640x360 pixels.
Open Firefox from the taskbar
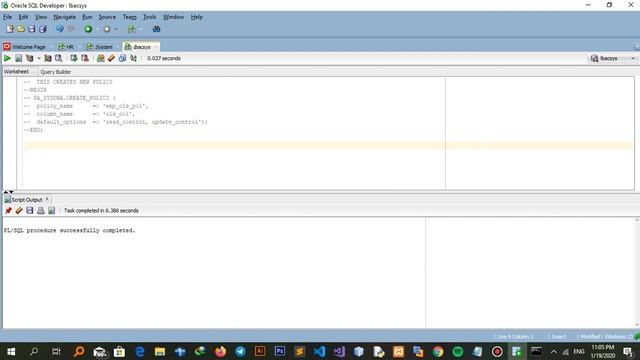[220, 351]
